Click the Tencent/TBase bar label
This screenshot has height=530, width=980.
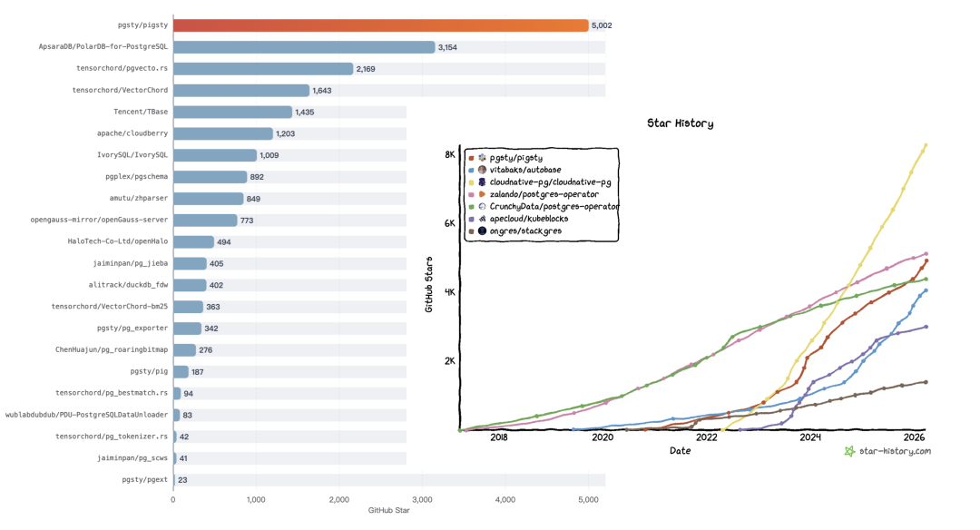[x=141, y=112]
